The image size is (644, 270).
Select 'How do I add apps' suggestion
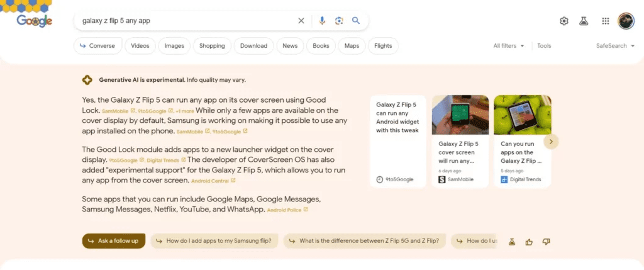213,241
